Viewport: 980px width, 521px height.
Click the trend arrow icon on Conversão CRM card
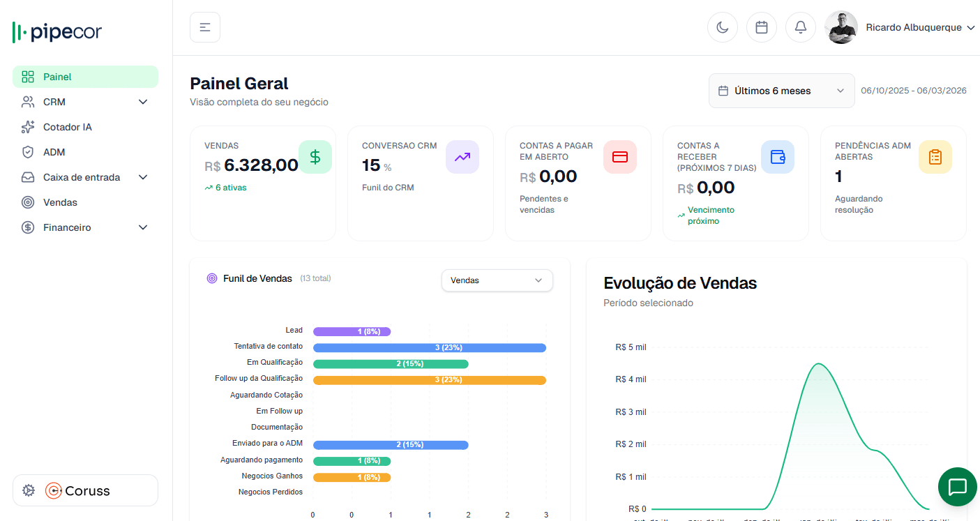tap(462, 156)
